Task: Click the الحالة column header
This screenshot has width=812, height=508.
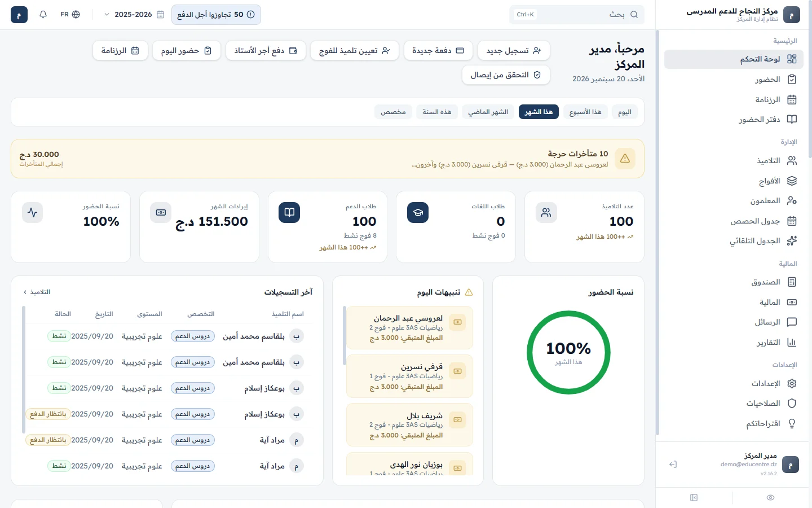Action: click(x=63, y=314)
